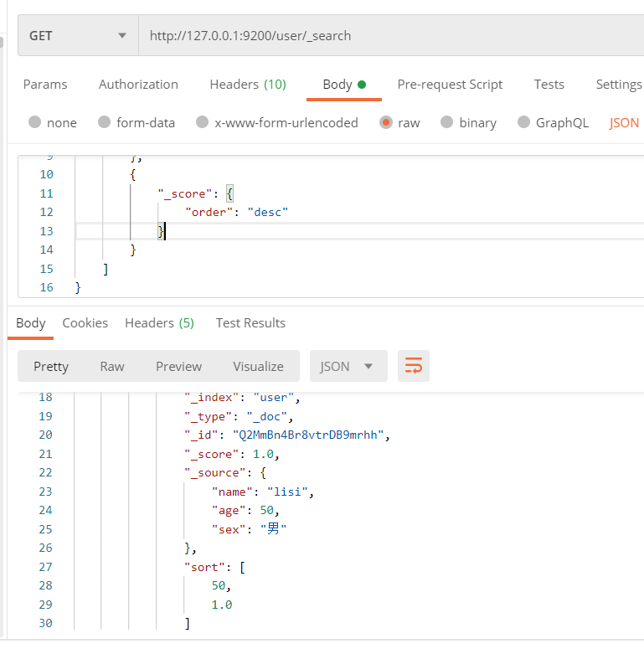
Task: Switch to the Params tab
Action: [x=45, y=84]
